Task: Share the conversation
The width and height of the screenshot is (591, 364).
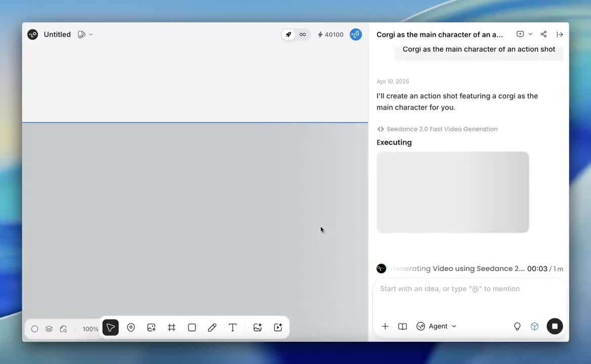Action: pyautogui.click(x=543, y=34)
